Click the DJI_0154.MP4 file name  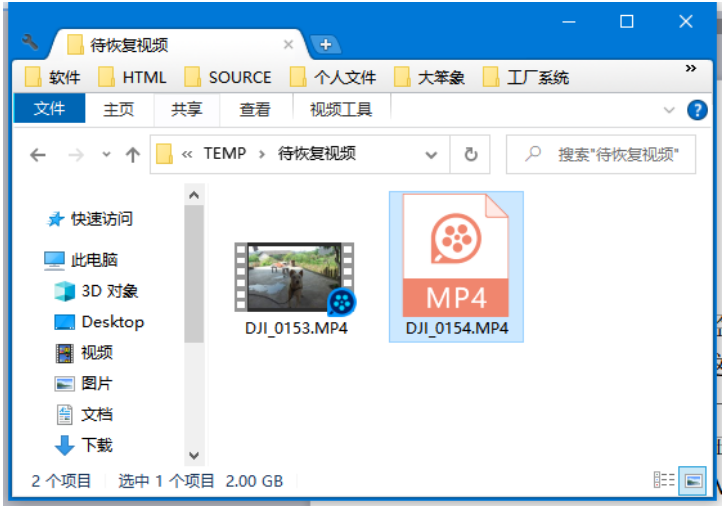pos(457,328)
